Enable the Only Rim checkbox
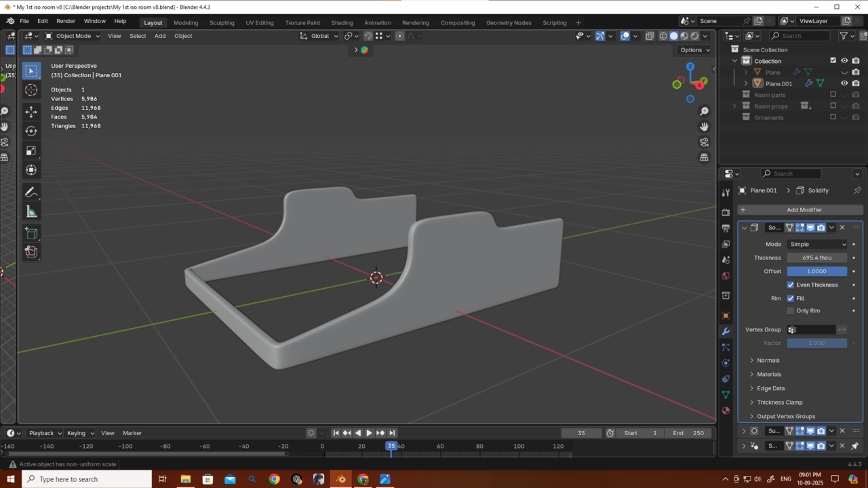 click(791, 310)
